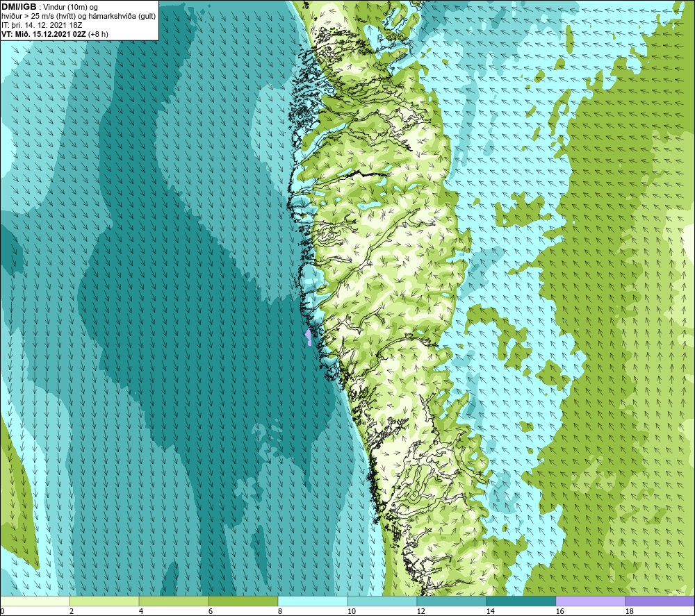The height and width of the screenshot is (616, 695).
Task: Click the 14-16 m/s dark teal legend swatch
Action: tap(521, 601)
